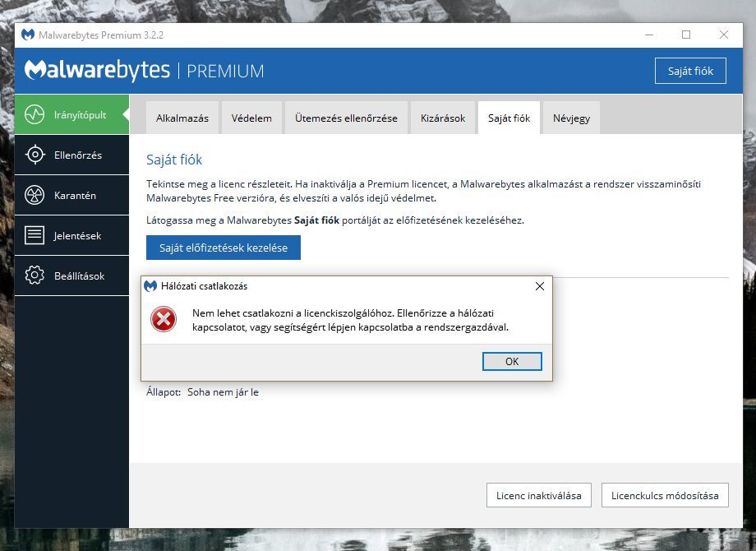Click 'Hálózati csatlakozás' dialog title text

pyautogui.click(x=204, y=286)
